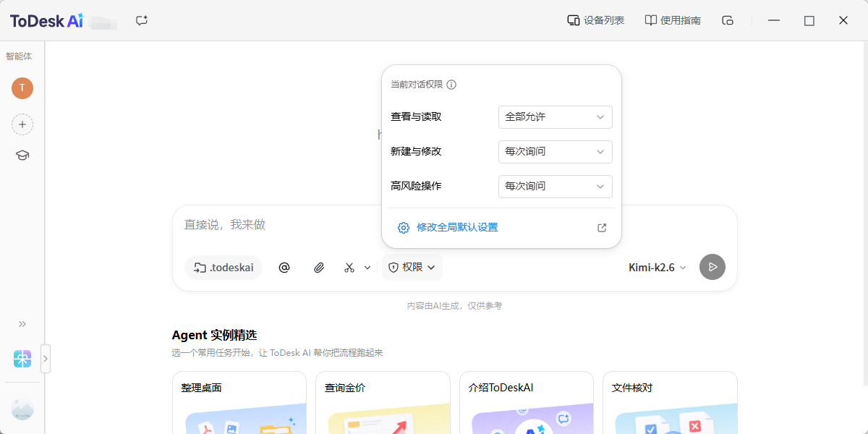Maximize the ToDesk AI window

click(x=809, y=20)
